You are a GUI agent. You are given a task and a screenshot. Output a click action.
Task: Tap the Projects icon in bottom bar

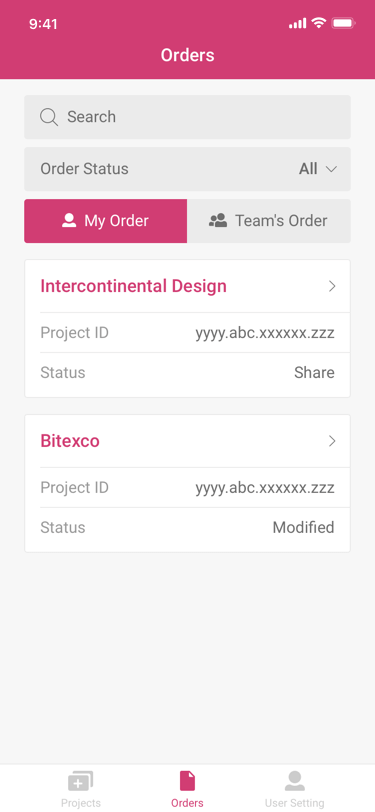tap(80, 781)
